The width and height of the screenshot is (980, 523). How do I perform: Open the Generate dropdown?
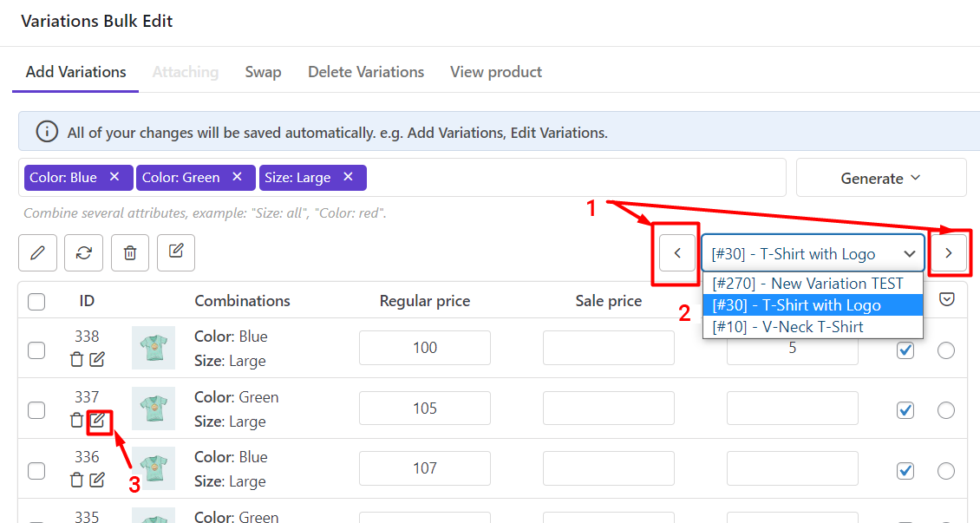881,178
